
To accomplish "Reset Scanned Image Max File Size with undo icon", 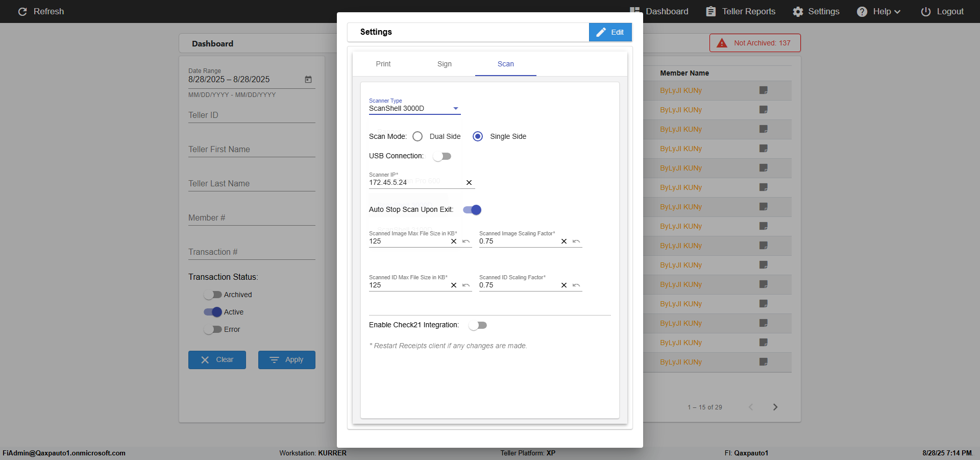I will coord(466,241).
